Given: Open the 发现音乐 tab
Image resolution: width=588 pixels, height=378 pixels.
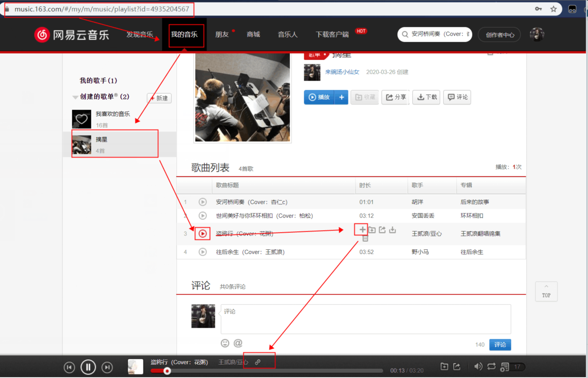Looking at the screenshot, I should [x=140, y=34].
